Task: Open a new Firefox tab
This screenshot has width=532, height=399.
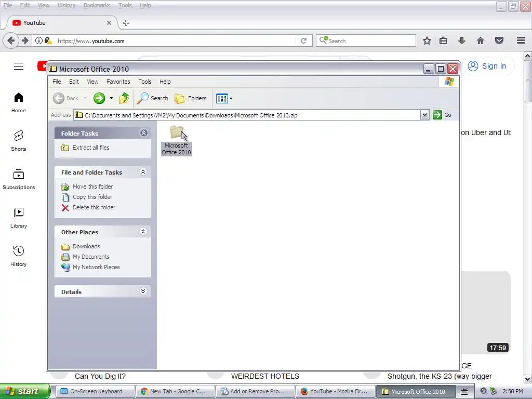Action: (x=126, y=23)
